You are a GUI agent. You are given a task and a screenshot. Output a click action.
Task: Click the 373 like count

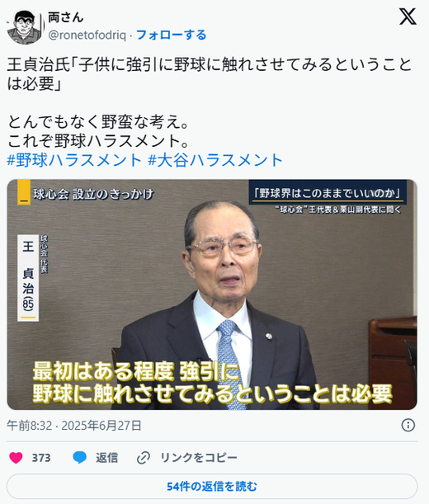tap(41, 457)
